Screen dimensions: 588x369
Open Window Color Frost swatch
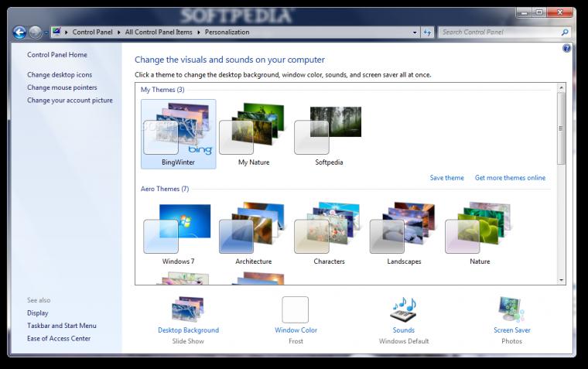click(295, 309)
